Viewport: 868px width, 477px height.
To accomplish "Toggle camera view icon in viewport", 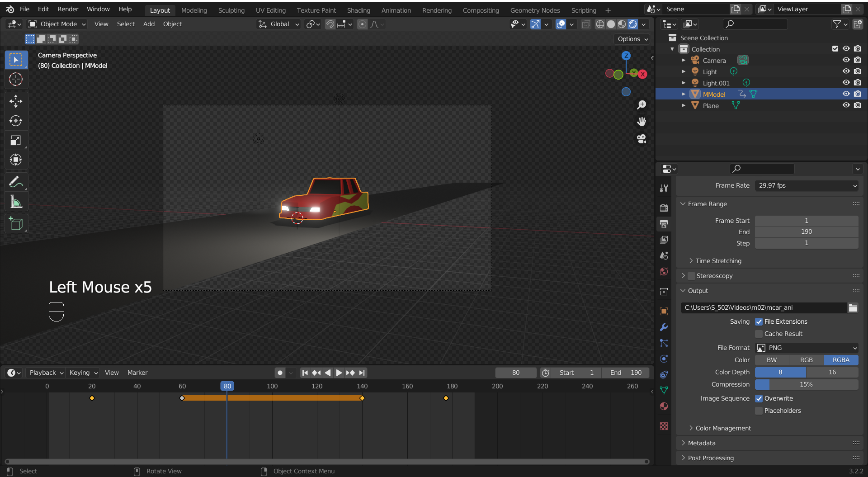I will 641,139.
